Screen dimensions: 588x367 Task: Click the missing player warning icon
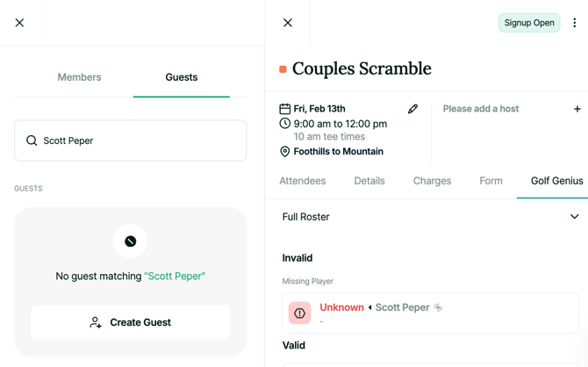(299, 313)
